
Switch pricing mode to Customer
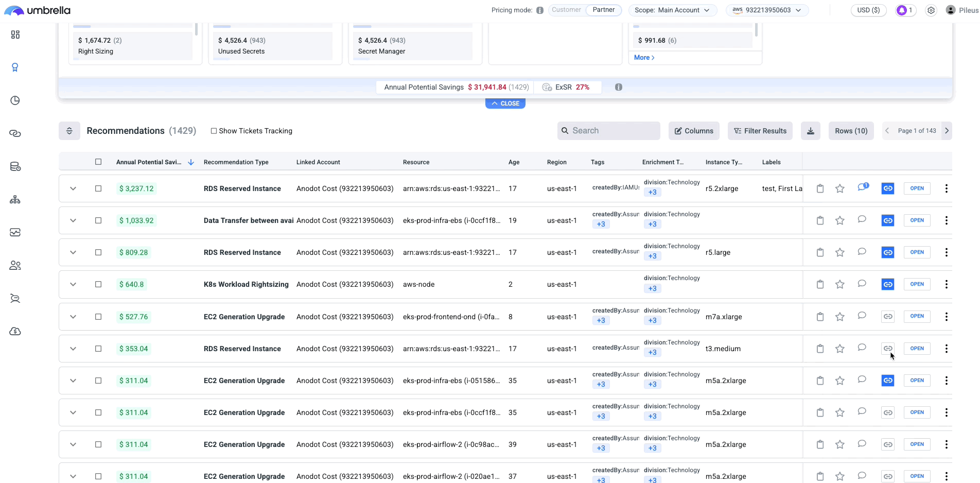[x=566, y=10]
